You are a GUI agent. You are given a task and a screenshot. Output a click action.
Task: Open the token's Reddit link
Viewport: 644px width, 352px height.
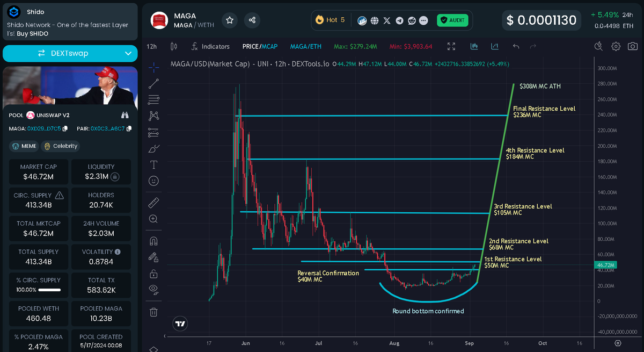(412, 20)
